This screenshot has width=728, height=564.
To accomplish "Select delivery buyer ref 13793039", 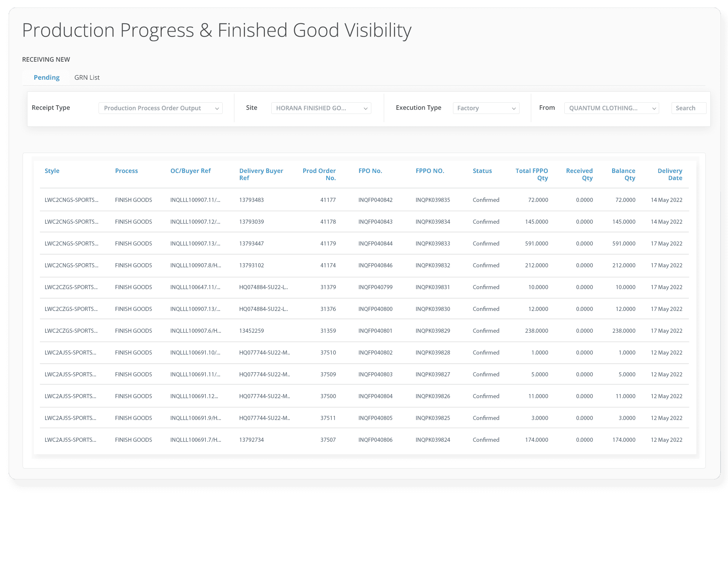I will pyautogui.click(x=251, y=222).
